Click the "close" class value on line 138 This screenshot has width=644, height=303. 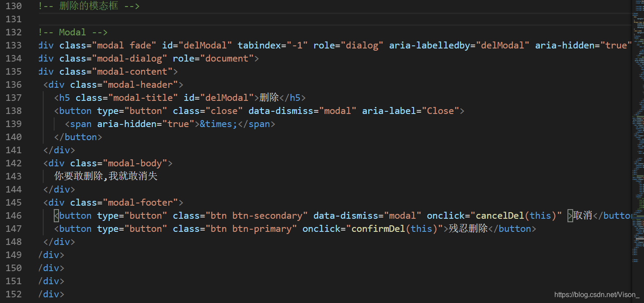(224, 111)
